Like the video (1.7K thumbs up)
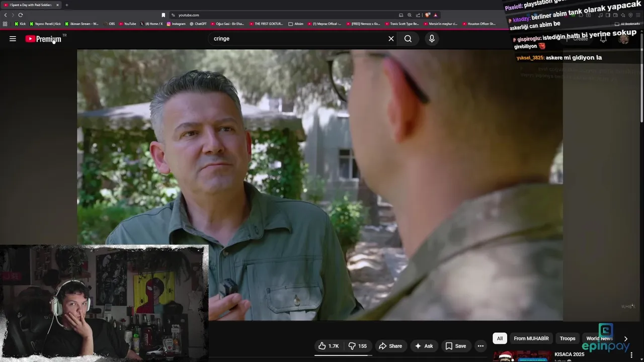Screen dimensions: 644x362 click(x=329, y=346)
